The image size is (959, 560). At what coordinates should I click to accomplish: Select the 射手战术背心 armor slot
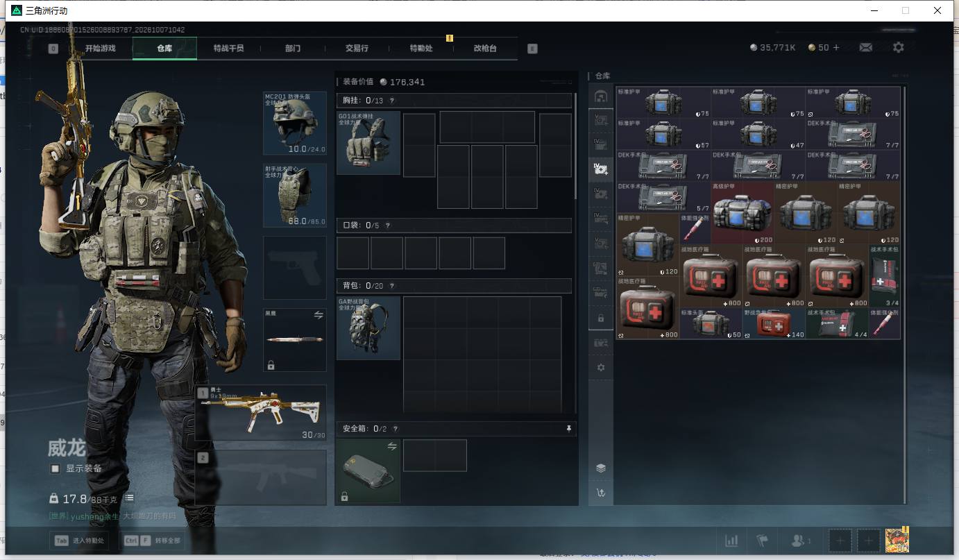coord(295,196)
